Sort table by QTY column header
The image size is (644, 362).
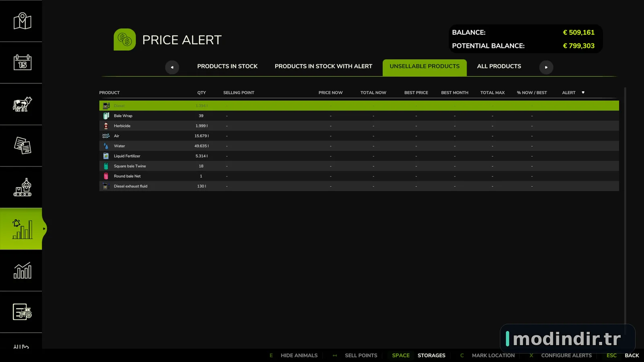tap(202, 93)
